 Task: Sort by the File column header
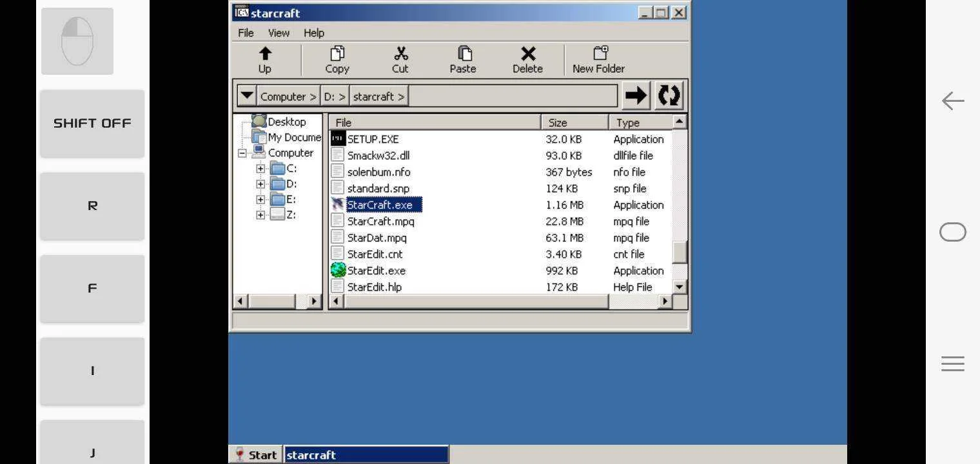[x=435, y=122]
